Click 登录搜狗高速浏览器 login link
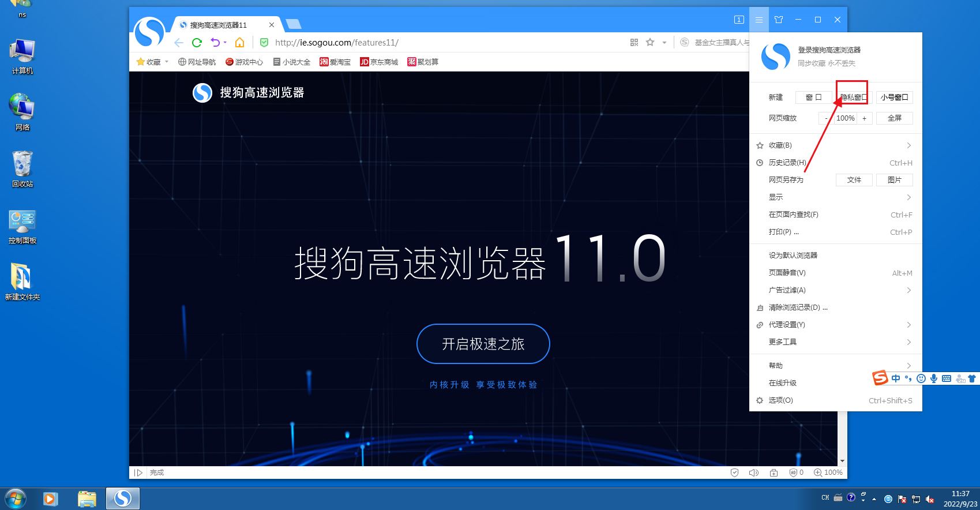Image resolution: width=980 pixels, height=510 pixels. pos(829,50)
